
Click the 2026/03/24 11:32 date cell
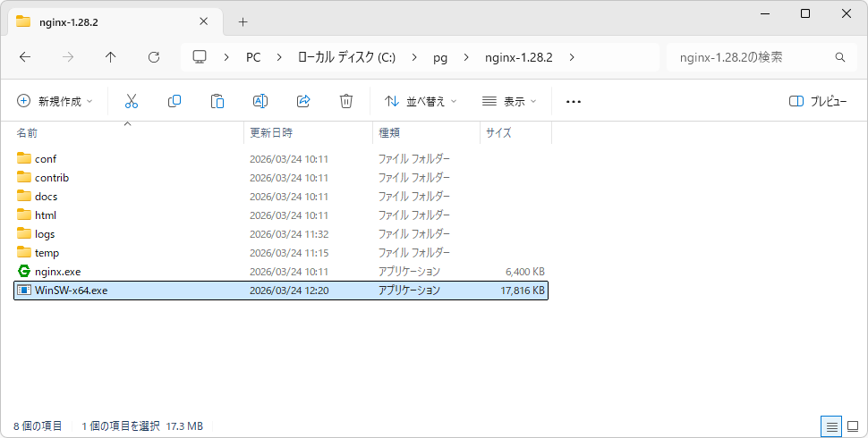[289, 234]
